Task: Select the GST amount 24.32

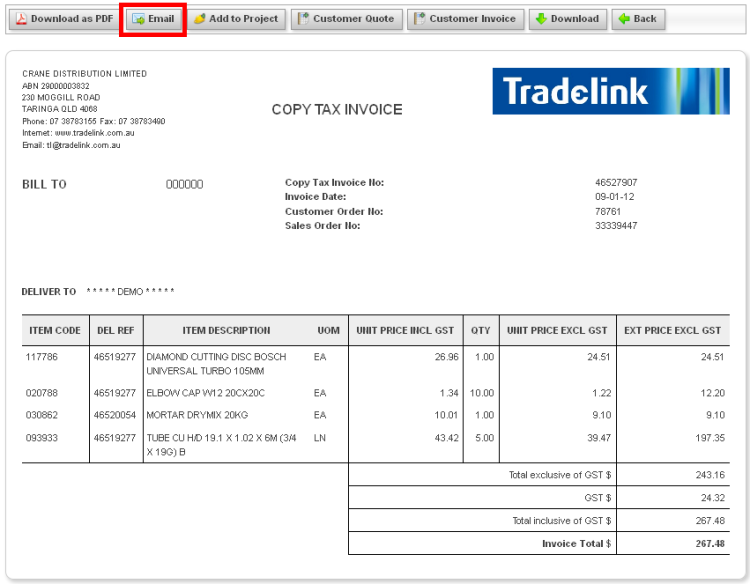Action: (713, 498)
